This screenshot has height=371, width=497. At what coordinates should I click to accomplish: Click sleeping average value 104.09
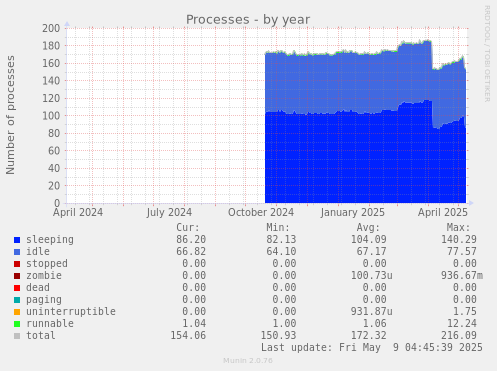[368, 240]
